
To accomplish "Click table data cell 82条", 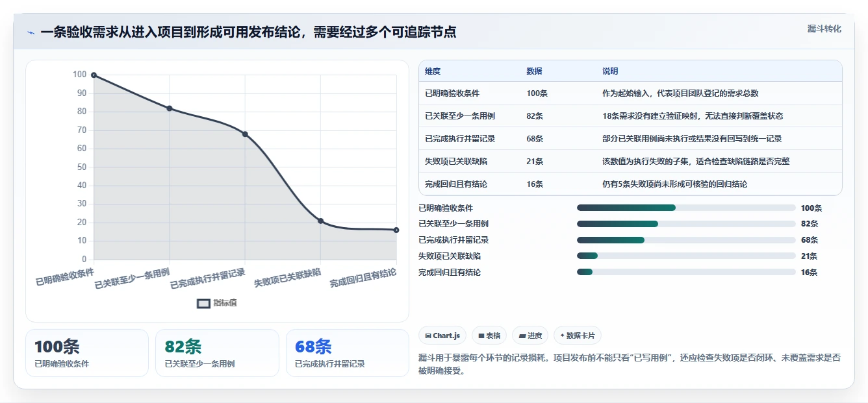I will point(535,116).
